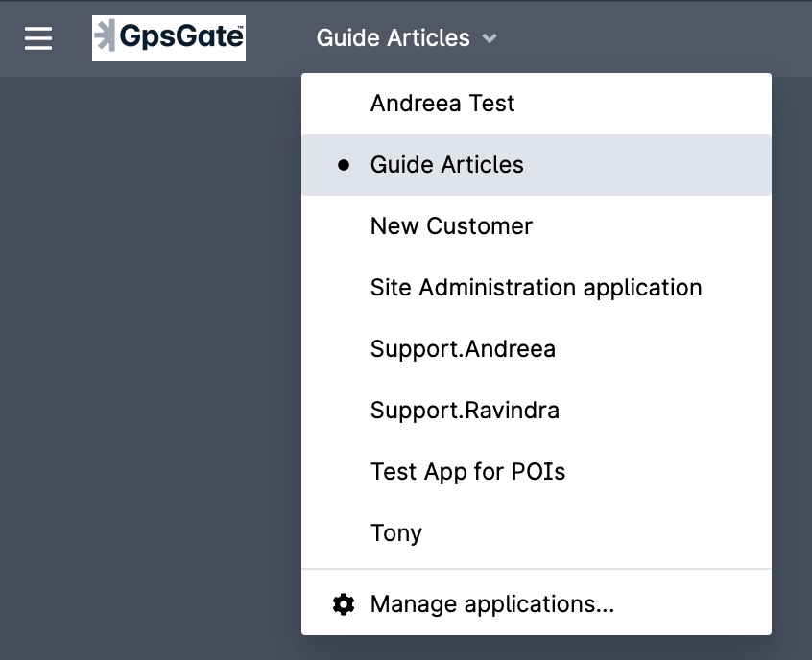Select Andreea Test application
Viewport: 812px width, 660px height.
(x=442, y=103)
